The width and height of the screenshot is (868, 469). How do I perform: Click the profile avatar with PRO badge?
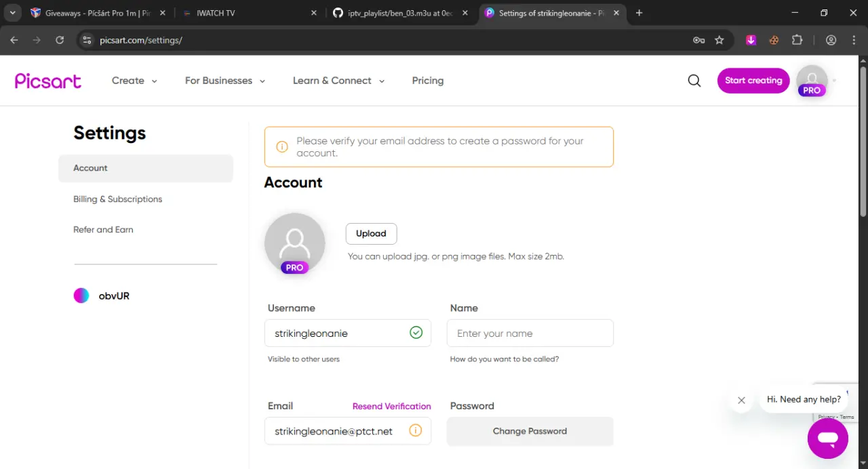[x=812, y=81]
